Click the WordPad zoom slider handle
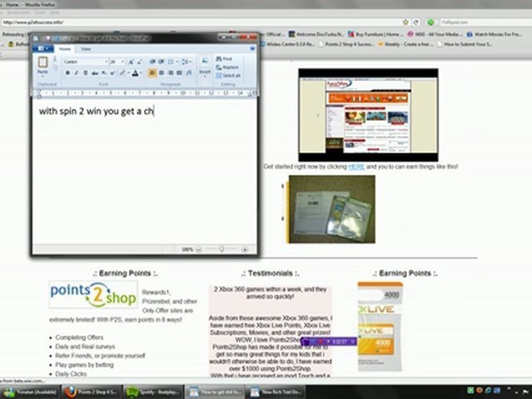This screenshot has width=532, height=399. pos(222,249)
